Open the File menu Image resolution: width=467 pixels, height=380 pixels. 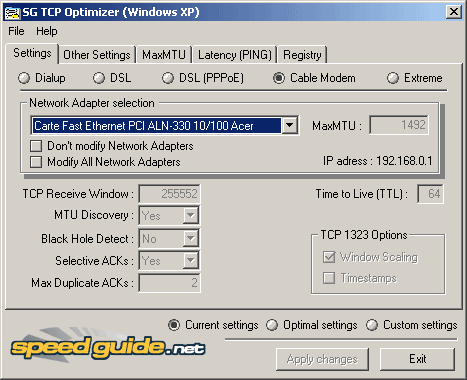(x=16, y=31)
